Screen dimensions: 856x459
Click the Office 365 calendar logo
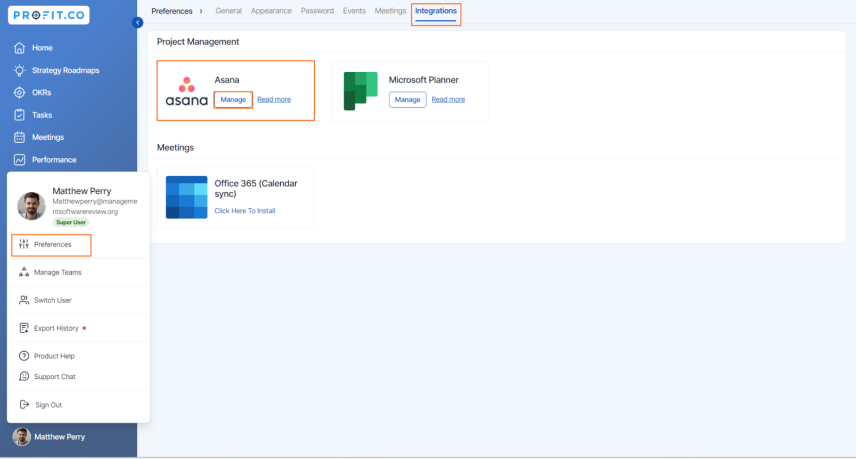click(187, 197)
